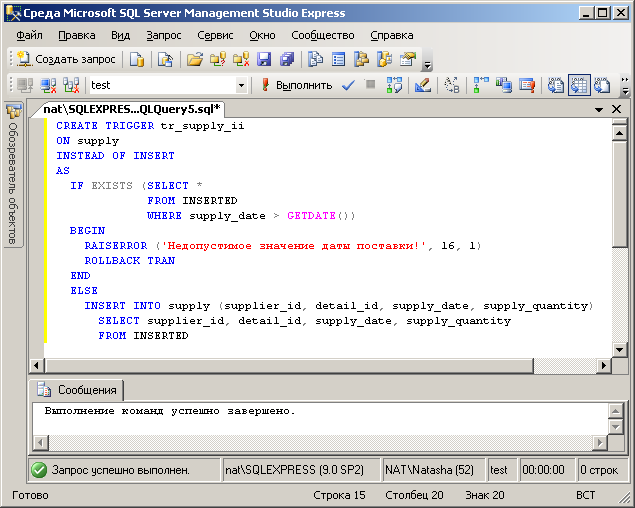This screenshot has width=635, height=508.
Task: Open Object Explorer from toolbar icon
Action: (x=361, y=60)
